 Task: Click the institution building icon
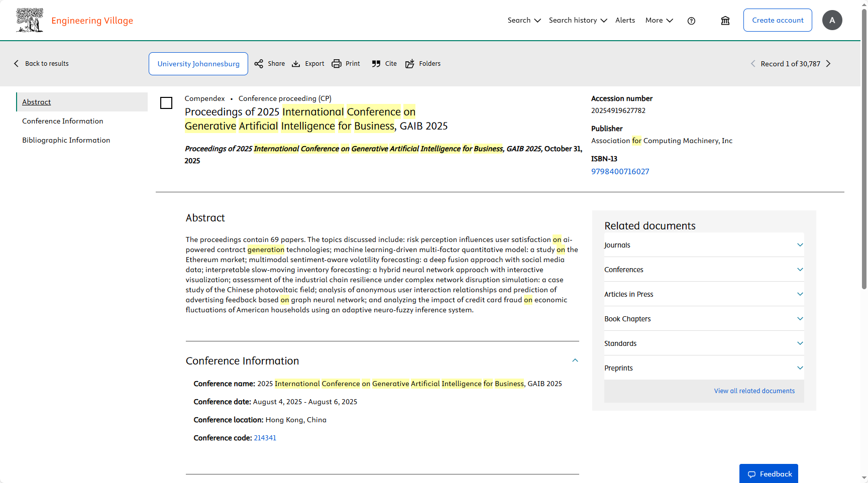(725, 21)
